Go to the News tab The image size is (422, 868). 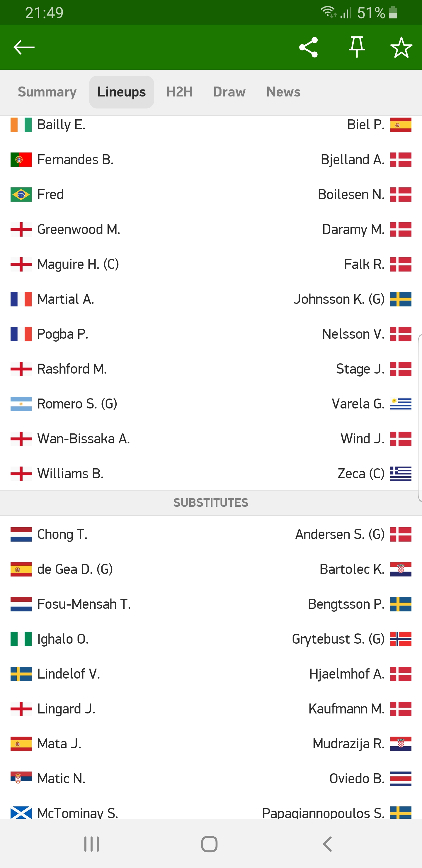[x=283, y=92]
